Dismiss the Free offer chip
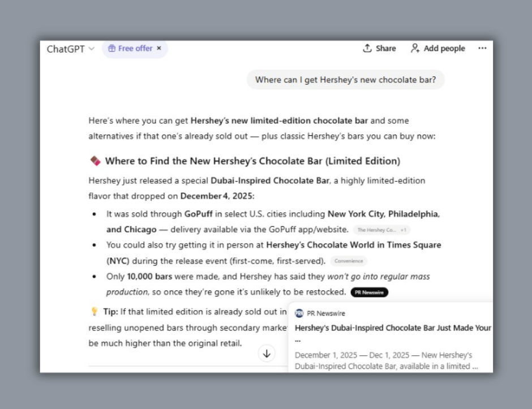Viewport: 532px width, 409px height. point(159,49)
